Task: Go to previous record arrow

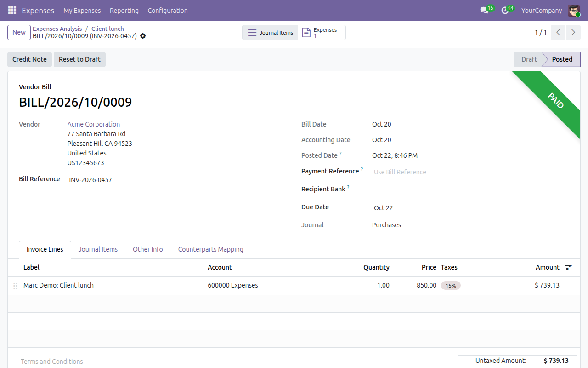Action: click(558, 32)
